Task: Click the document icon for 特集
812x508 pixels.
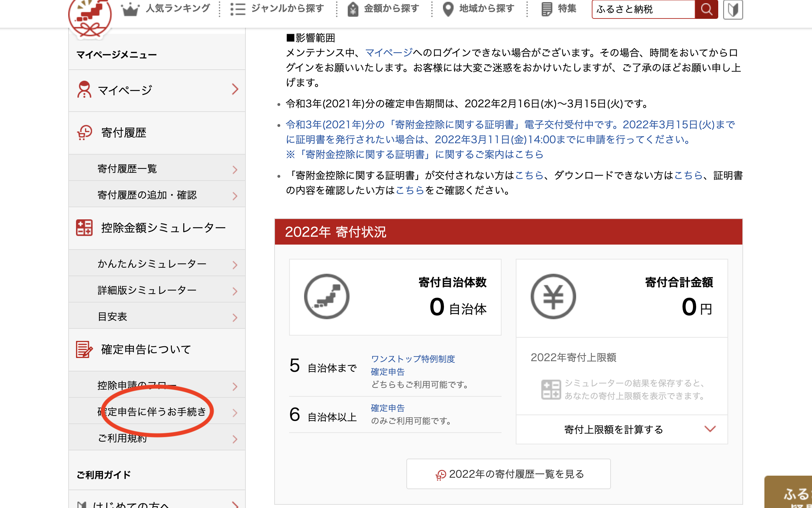Action: point(547,9)
